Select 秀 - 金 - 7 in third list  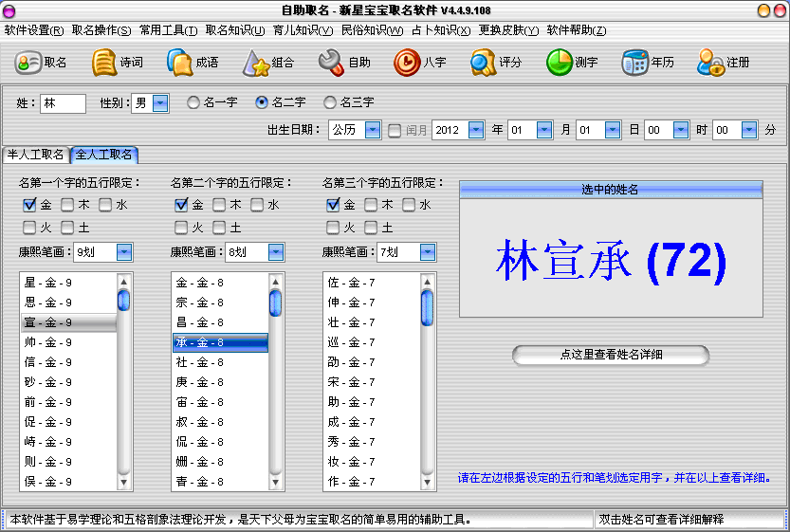pos(372,442)
